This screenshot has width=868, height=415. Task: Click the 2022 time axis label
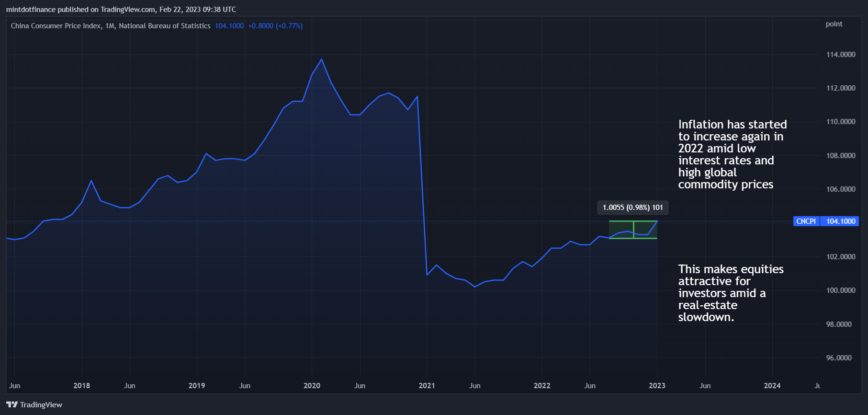point(542,386)
